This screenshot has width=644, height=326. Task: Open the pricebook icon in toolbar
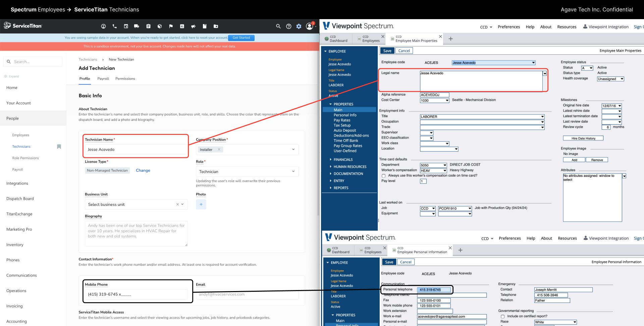pyautogui.click(x=205, y=26)
